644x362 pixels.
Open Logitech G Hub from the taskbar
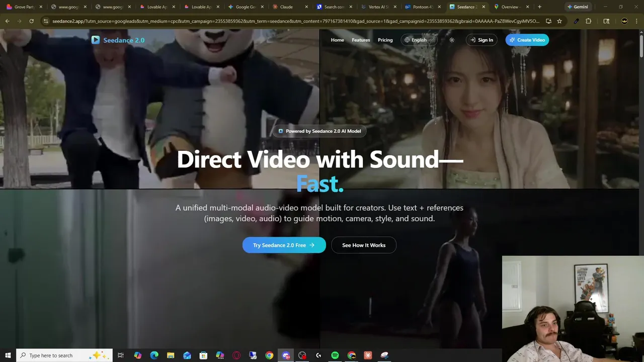(318, 355)
